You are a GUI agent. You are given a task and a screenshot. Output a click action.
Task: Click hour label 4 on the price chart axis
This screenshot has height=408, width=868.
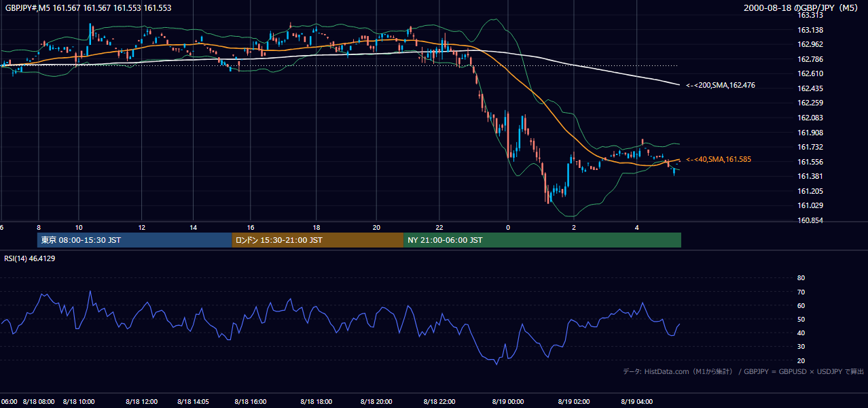[636, 227]
